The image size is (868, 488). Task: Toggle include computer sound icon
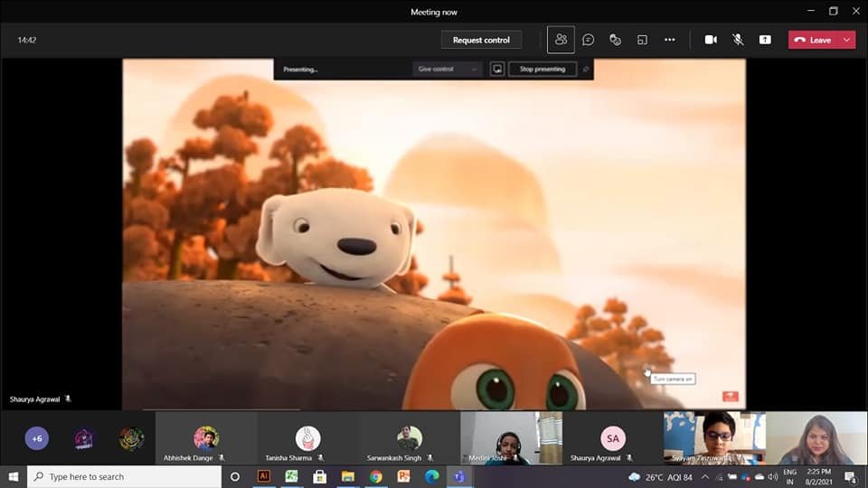tap(497, 70)
